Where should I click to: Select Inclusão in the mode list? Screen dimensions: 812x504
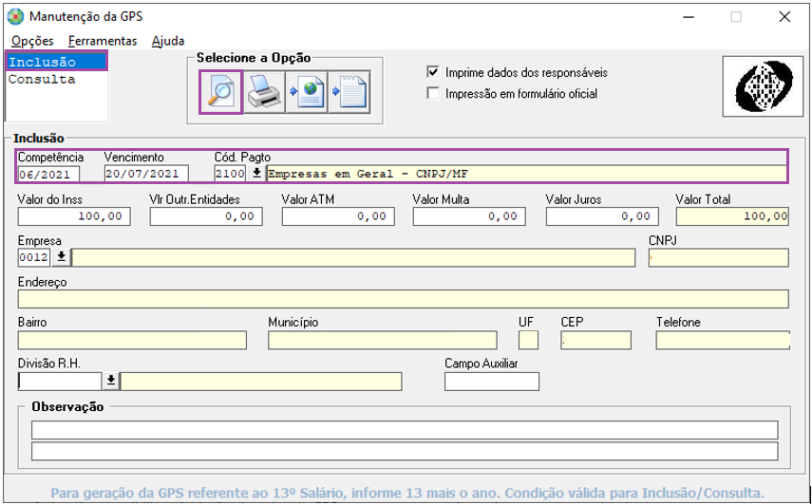(56, 62)
